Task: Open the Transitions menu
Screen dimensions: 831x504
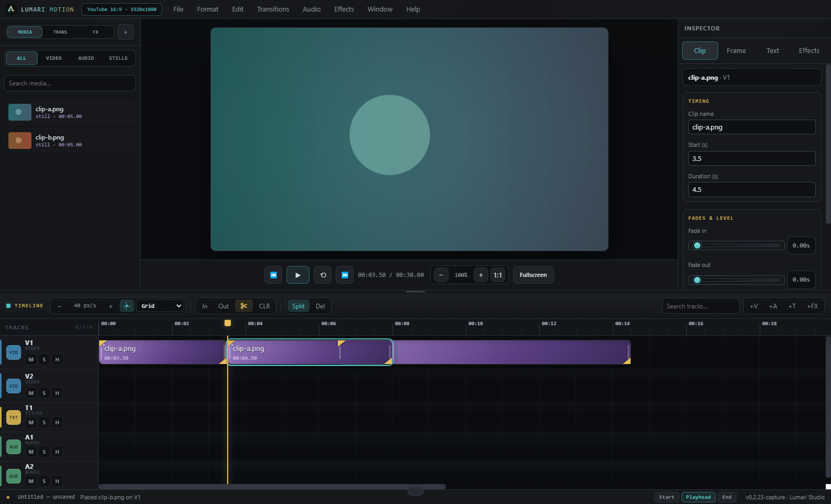Action: coord(273,9)
